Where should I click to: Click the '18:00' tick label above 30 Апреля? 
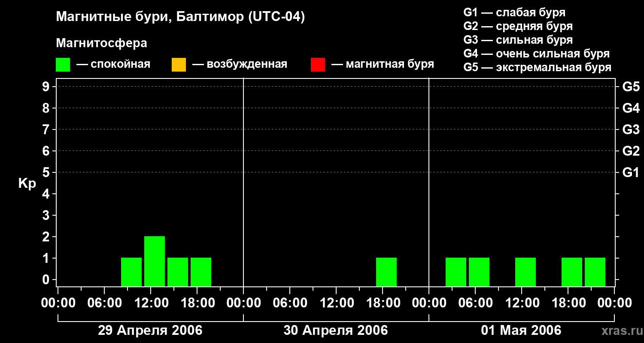pos(383,303)
